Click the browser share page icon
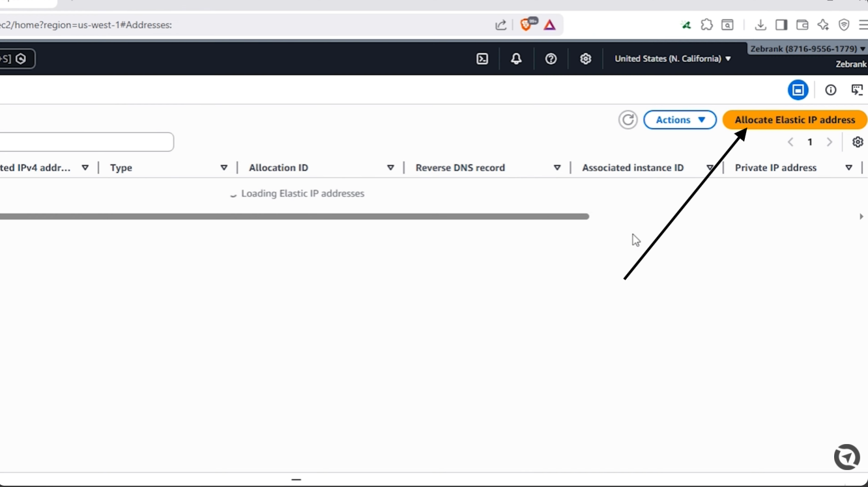Viewport: 868px width, 487px height. coord(500,25)
